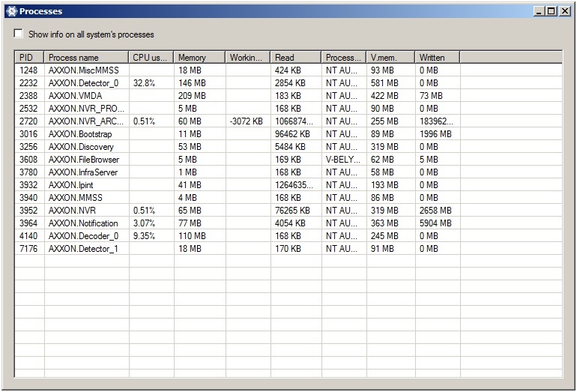
Task: Click PID 2720 cell
Action: coord(28,121)
